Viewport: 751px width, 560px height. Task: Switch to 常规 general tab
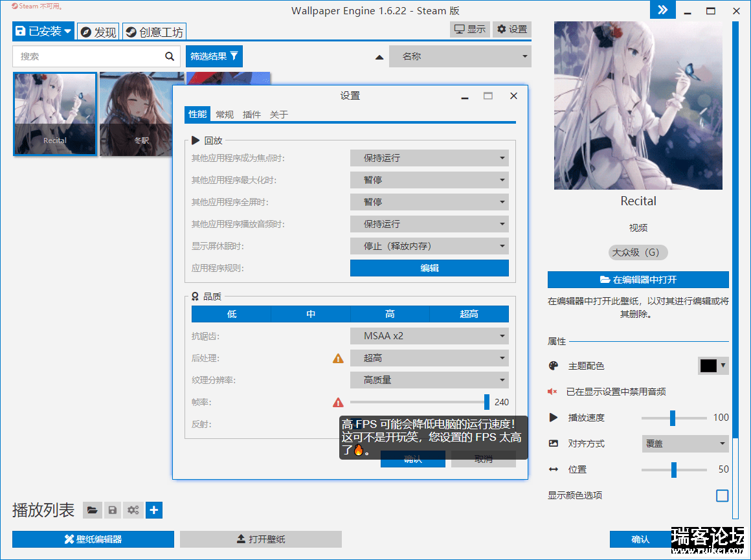225,115
